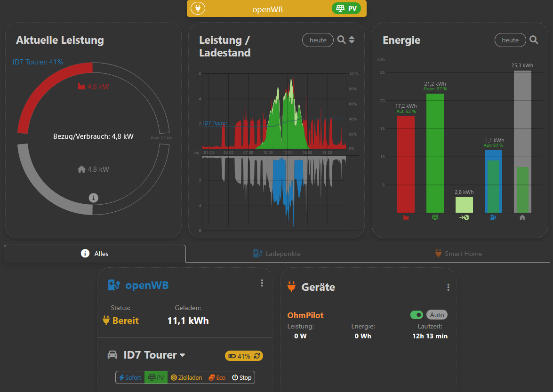Viewport: 553px width, 392px height.
Task: Switch to the Smart Home tab
Action: tap(458, 254)
